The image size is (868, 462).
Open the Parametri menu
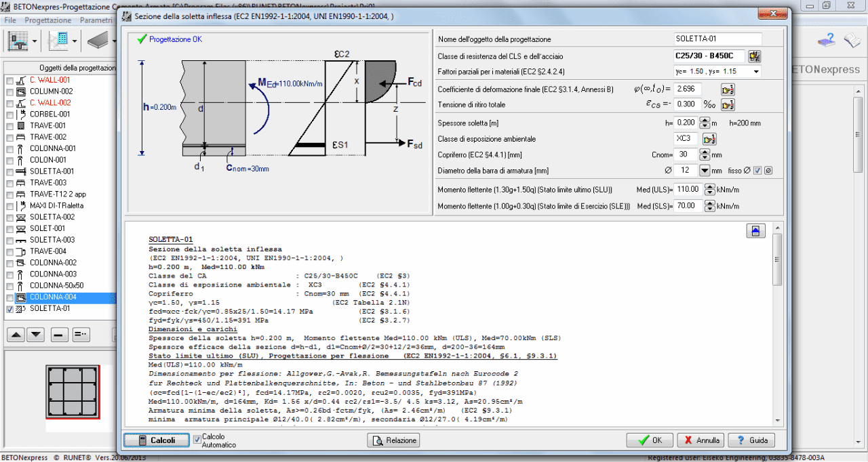click(96, 20)
